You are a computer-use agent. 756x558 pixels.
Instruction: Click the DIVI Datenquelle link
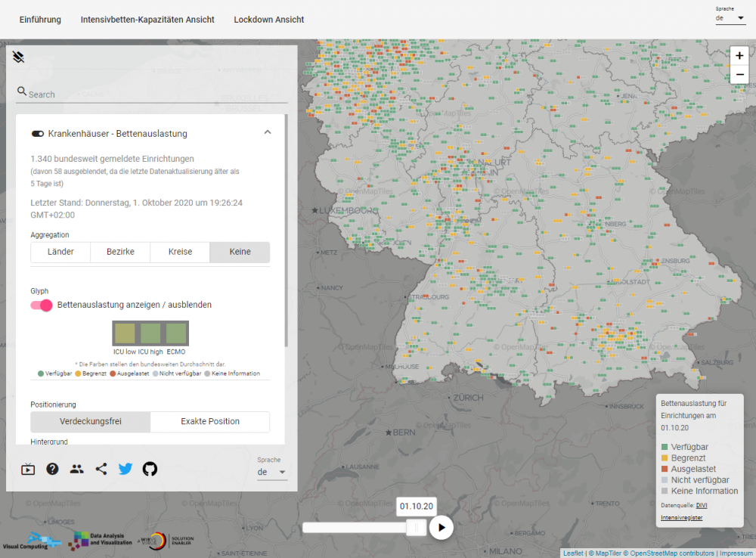pyautogui.click(x=702, y=504)
